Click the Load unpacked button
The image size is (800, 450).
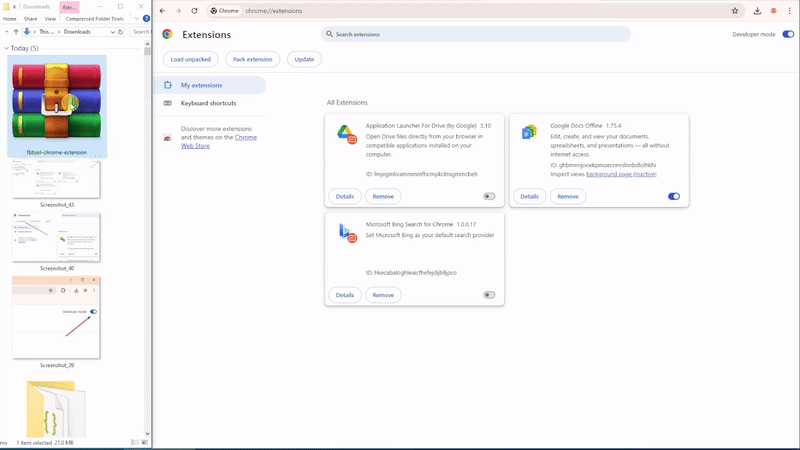(190, 59)
